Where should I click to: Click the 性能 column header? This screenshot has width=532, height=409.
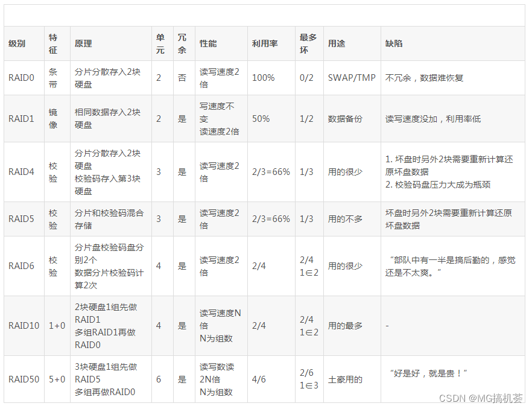(221, 43)
